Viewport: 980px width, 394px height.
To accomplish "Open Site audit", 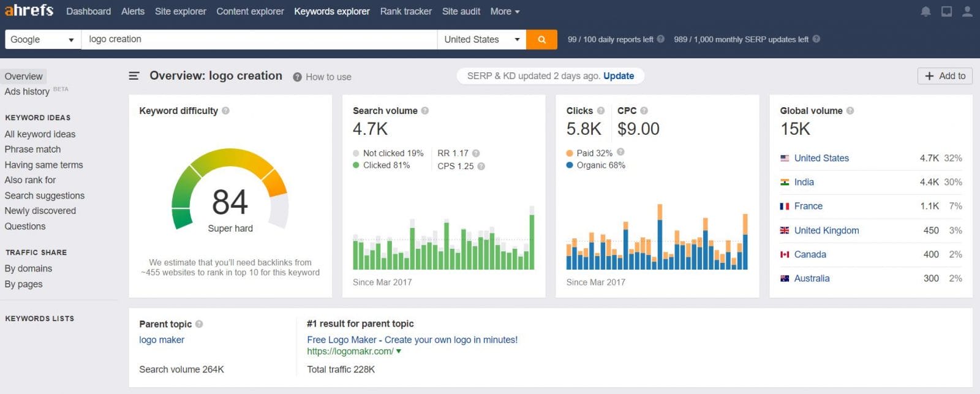I will point(461,12).
